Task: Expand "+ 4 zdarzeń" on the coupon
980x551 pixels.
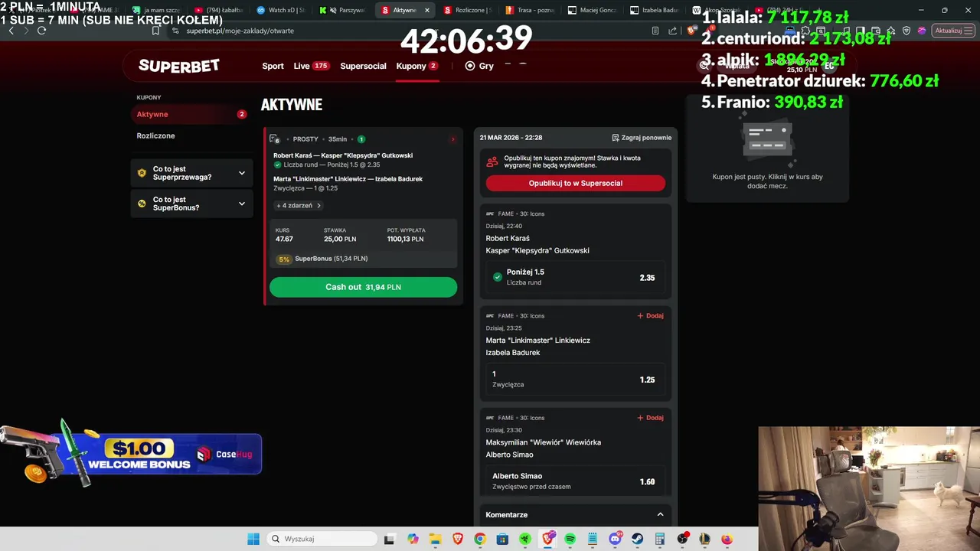Action: [x=299, y=205]
